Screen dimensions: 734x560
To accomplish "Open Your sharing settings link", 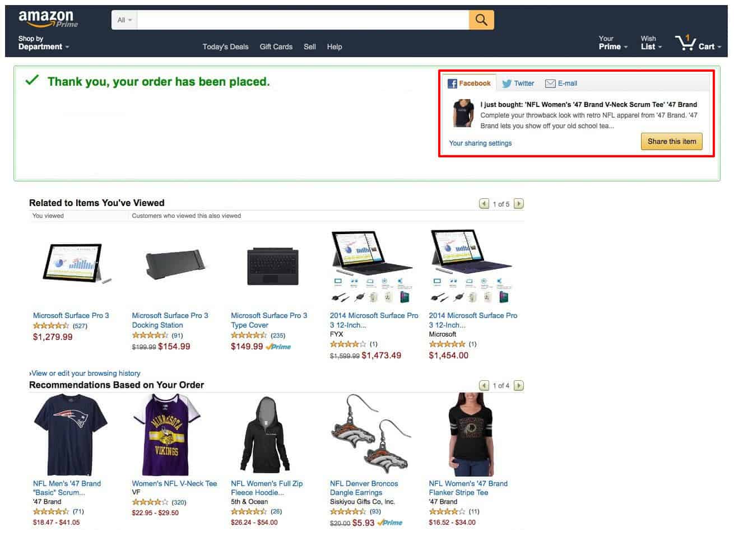I will pyautogui.click(x=480, y=143).
